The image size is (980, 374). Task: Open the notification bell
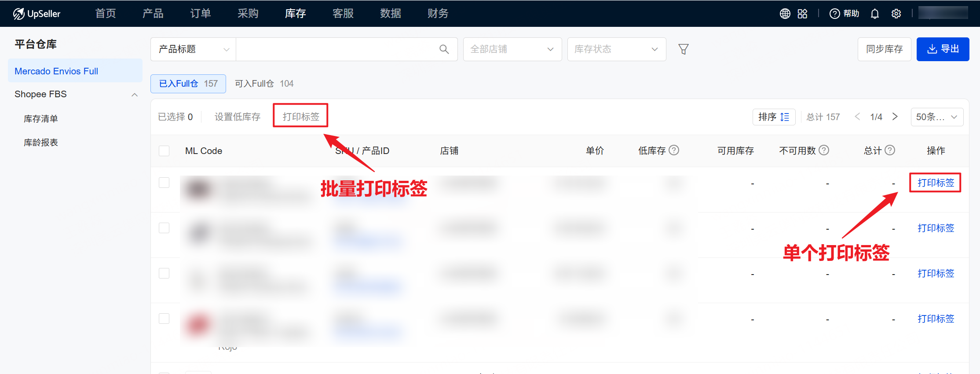[x=874, y=14]
